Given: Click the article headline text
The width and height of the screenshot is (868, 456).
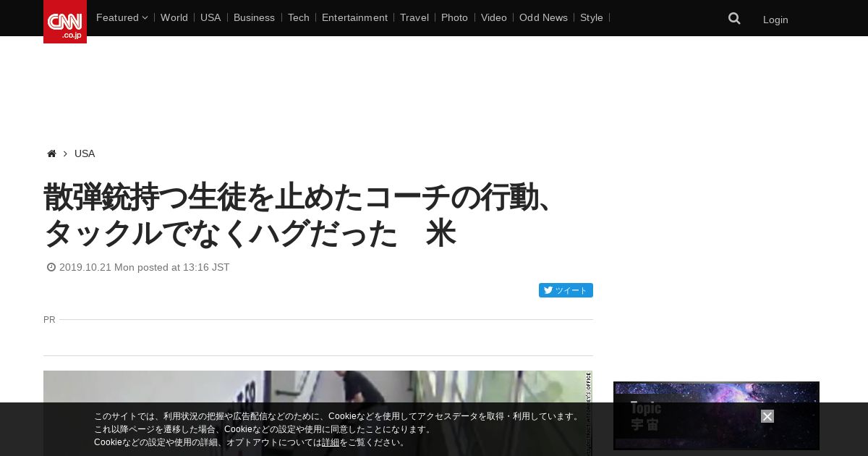Looking at the screenshot, I should click(301, 215).
